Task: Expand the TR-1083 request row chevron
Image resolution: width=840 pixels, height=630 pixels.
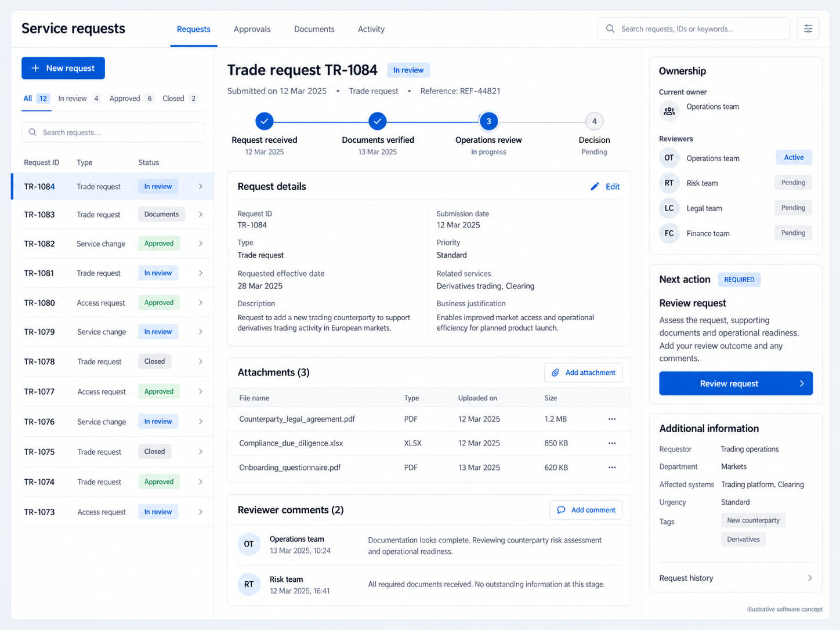Action: (201, 215)
